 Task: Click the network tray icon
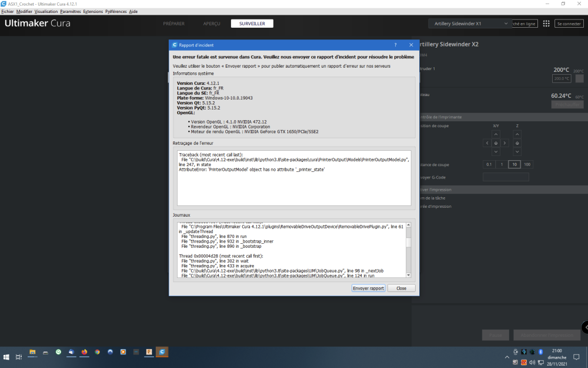coord(541,362)
